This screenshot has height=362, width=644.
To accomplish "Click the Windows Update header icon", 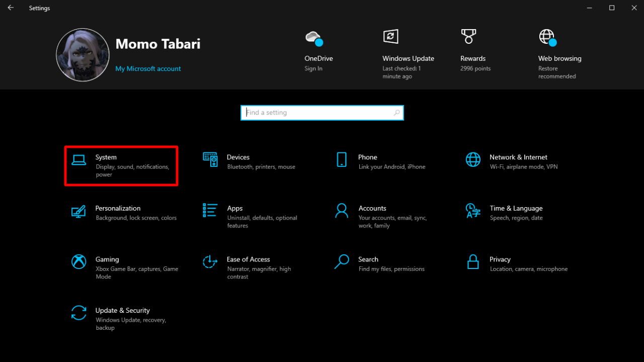I will coord(391,36).
